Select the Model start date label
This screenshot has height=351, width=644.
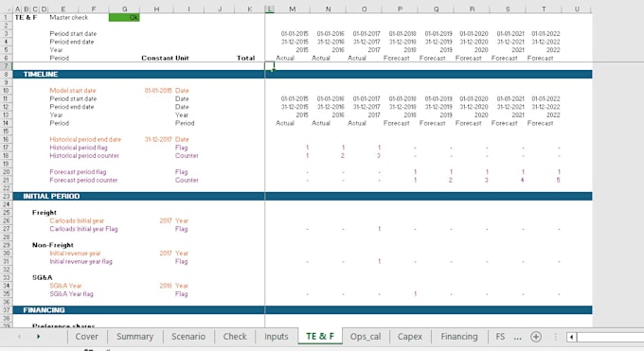(x=73, y=90)
